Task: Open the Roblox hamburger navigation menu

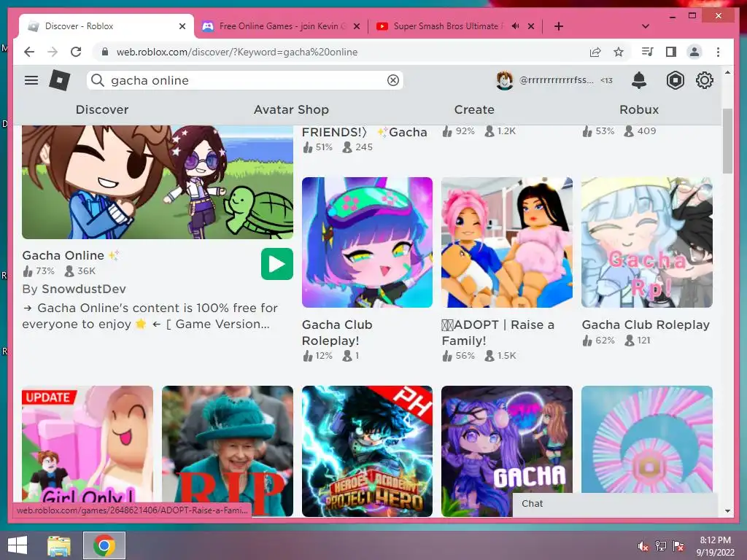Action: point(31,80)
